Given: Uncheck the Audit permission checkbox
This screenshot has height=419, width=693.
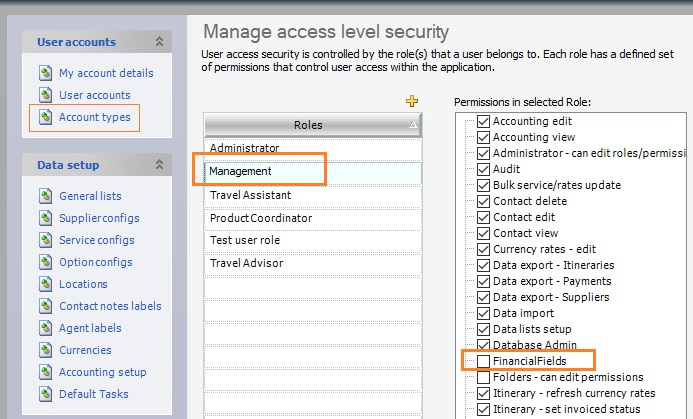Looking at the screenshot, I should coord(484,170).
